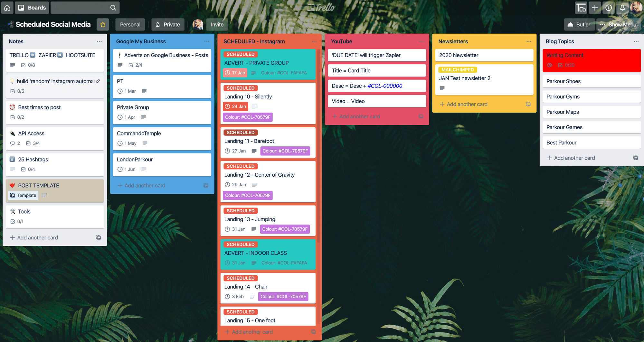Click 3 Feb due date on Landing 14
The height and width of the screenshot is (342, 644).
click(x=234, y=297)
